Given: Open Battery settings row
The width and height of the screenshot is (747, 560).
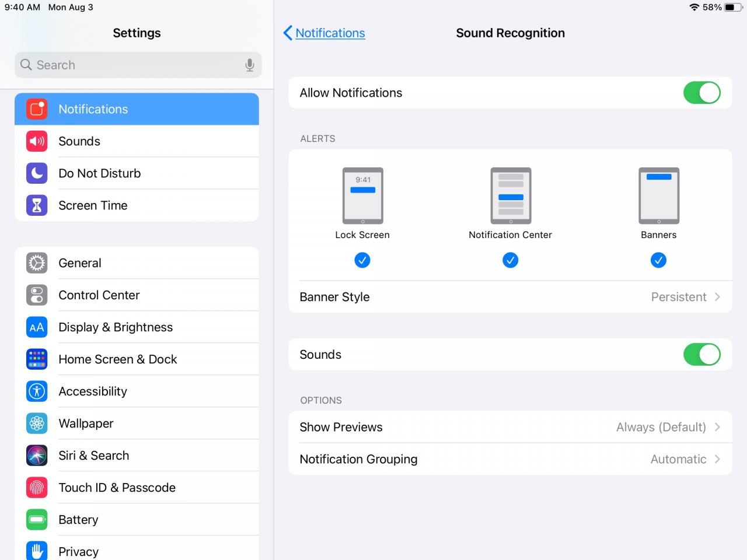Looking at the screenshot, I should point(137,520).
